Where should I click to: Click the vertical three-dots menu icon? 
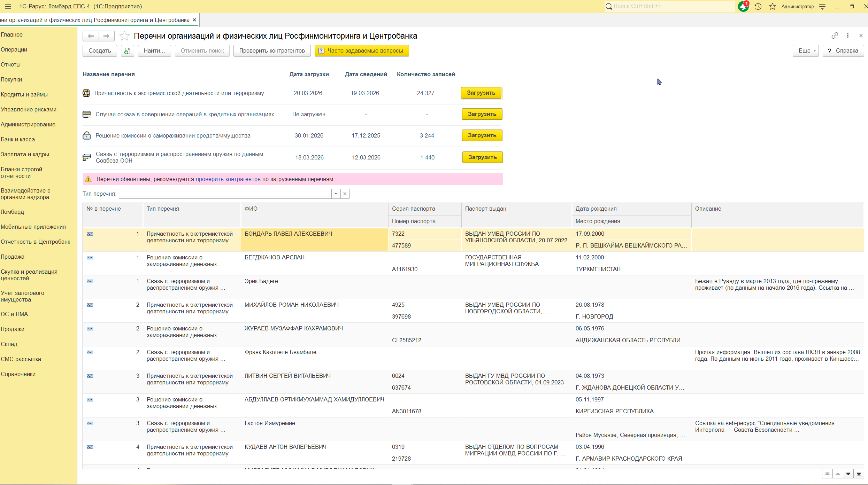848,36
